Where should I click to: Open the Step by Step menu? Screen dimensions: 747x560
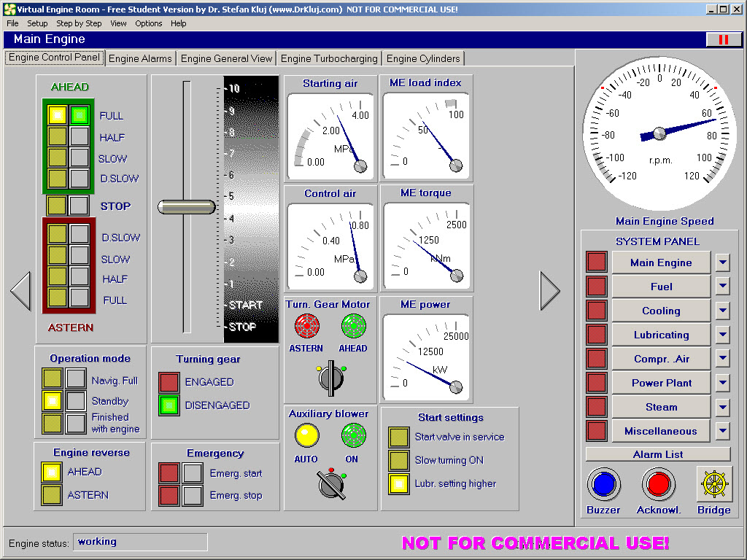click(79, 23)
